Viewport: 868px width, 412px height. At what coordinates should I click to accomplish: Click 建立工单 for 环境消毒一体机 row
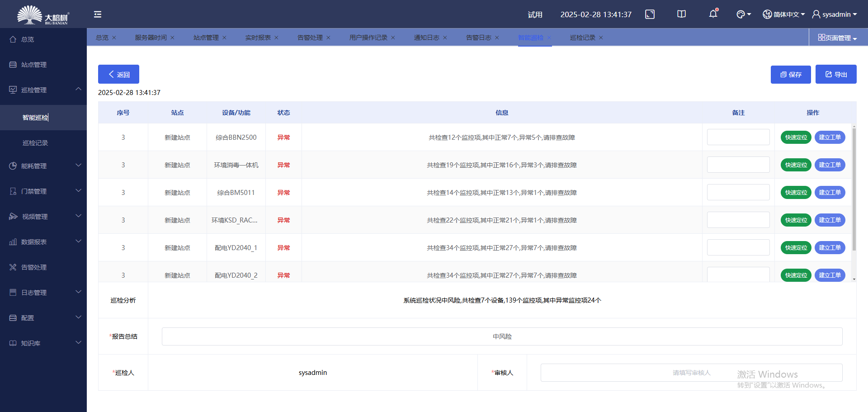pyautogui.click(x=830, y=165)
